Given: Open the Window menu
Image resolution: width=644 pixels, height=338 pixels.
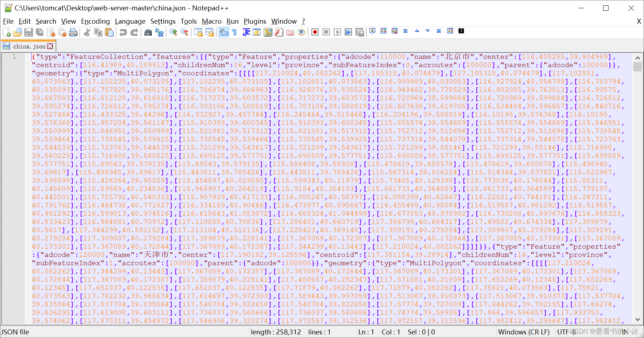Looking at the screenshot, I should click(284, 22).
